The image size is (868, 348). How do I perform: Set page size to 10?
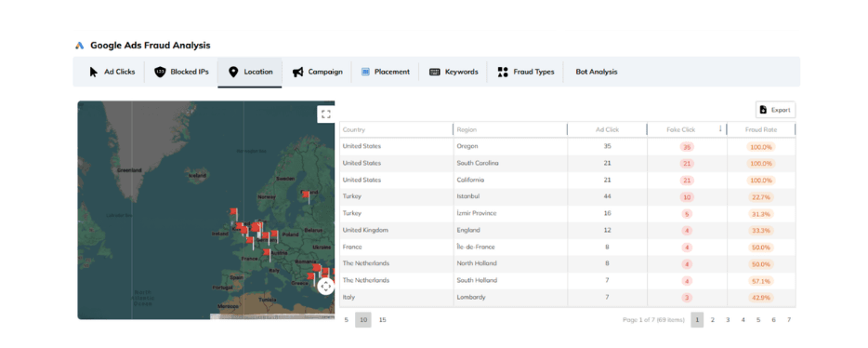pyautogui.click(x=363, y=320)
